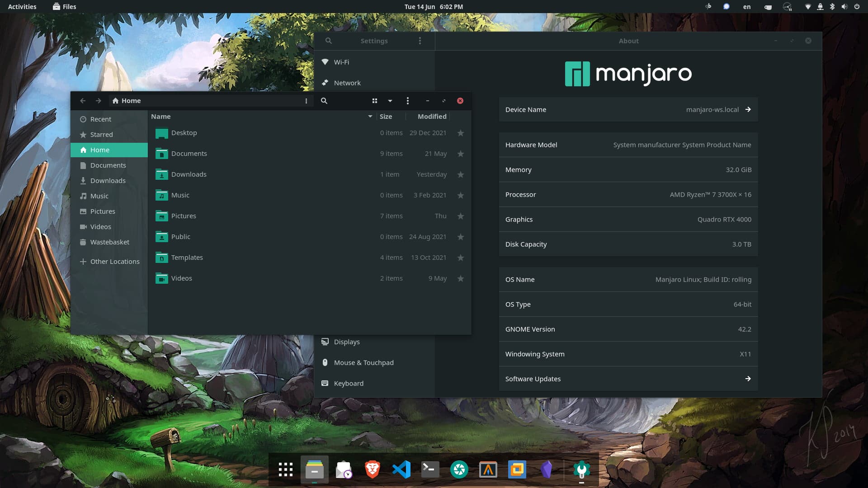Image resolution: width=868 pixels, height=488 pixels.
Task: Go back in Files navigation
Action: coord(83,101)
